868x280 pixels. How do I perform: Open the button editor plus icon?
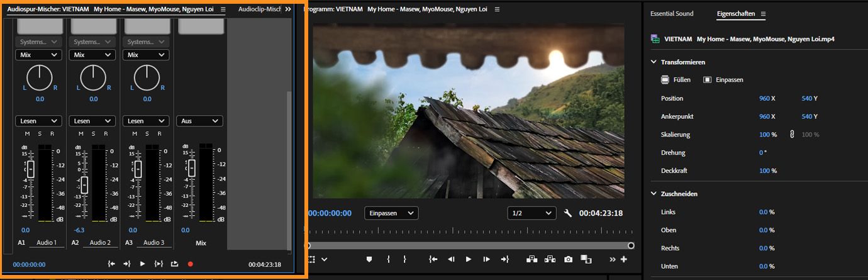[x=624, y=259]
